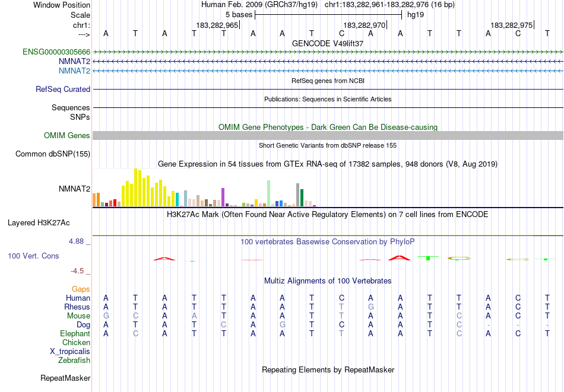Click the dark green GTEx expression bar
The width and height of the screenshot is (564, 392).
tap(302, 198)
